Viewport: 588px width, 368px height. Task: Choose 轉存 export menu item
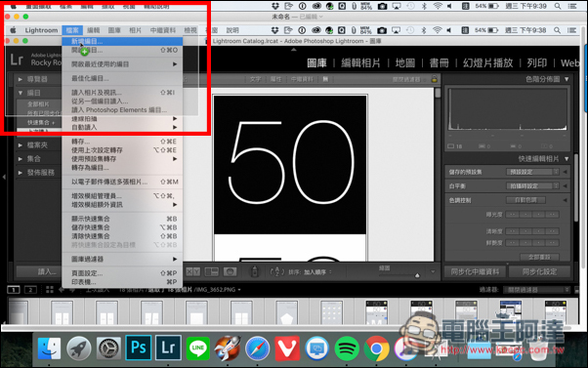point(122,142)
